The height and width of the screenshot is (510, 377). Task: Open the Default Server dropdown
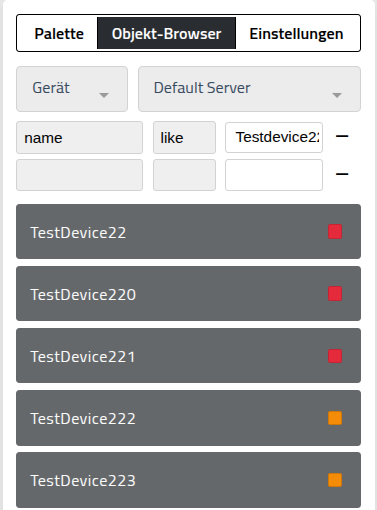tap(249, 89)
